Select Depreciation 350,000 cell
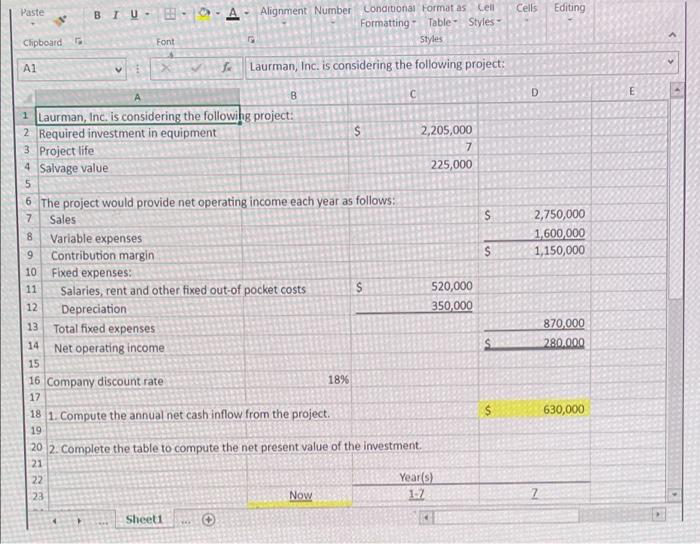 pyautogui.click(x=414, y=305)
